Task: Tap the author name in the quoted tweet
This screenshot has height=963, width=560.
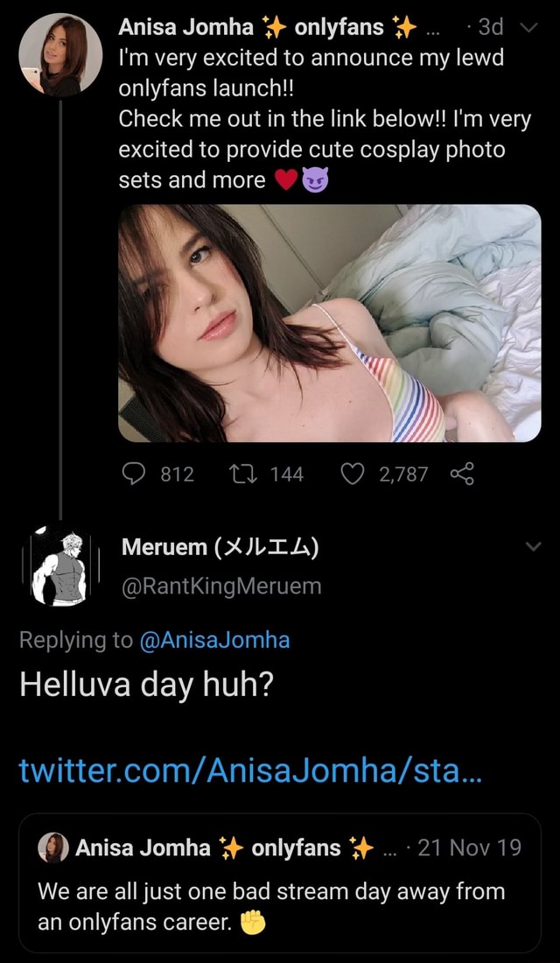Action: [x=143, y=847]
